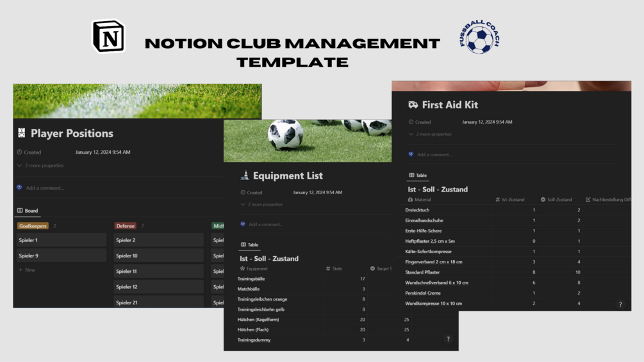
Task: Open the Spieler 11 card
Action: (158, 271)
